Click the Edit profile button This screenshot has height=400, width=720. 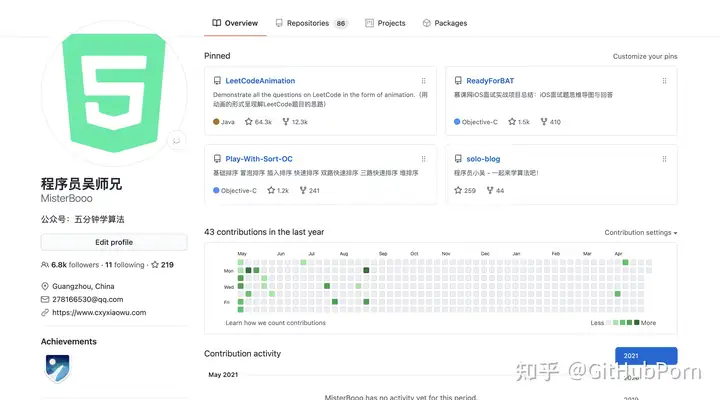pos(114,242)
